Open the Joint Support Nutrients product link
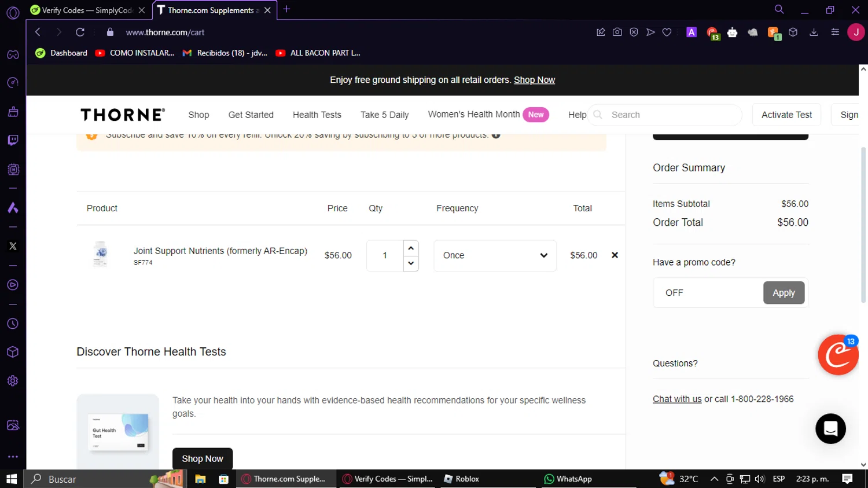Viewport: 868px width, 488px height. 220,251
